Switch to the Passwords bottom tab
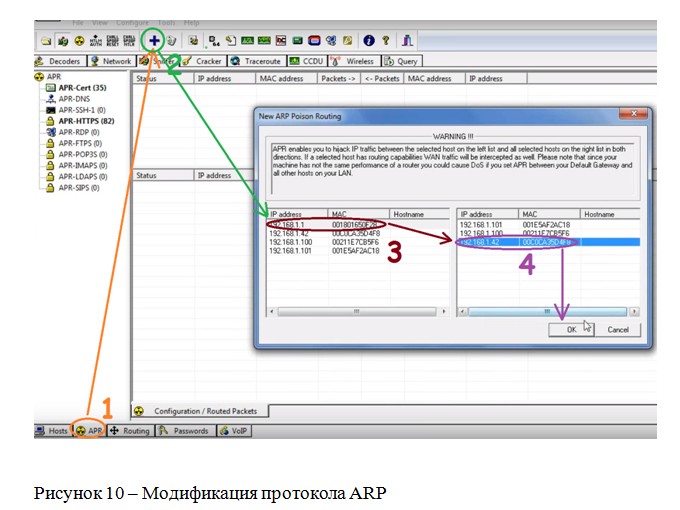 point(185,431)
